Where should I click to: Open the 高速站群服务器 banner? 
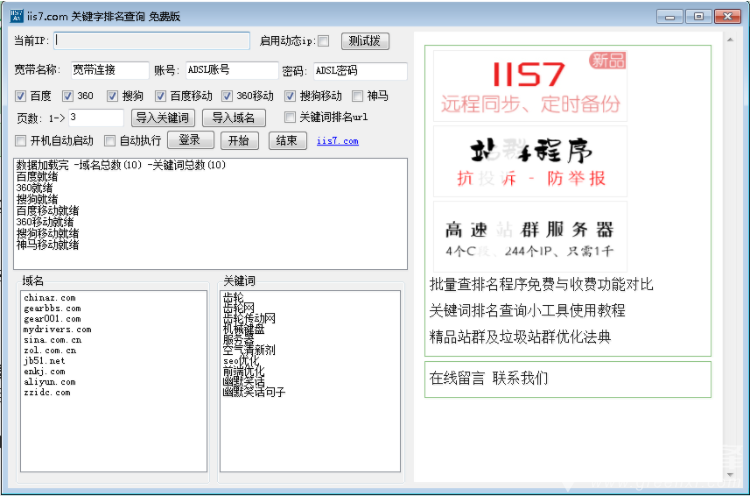[x=530, y=236]
